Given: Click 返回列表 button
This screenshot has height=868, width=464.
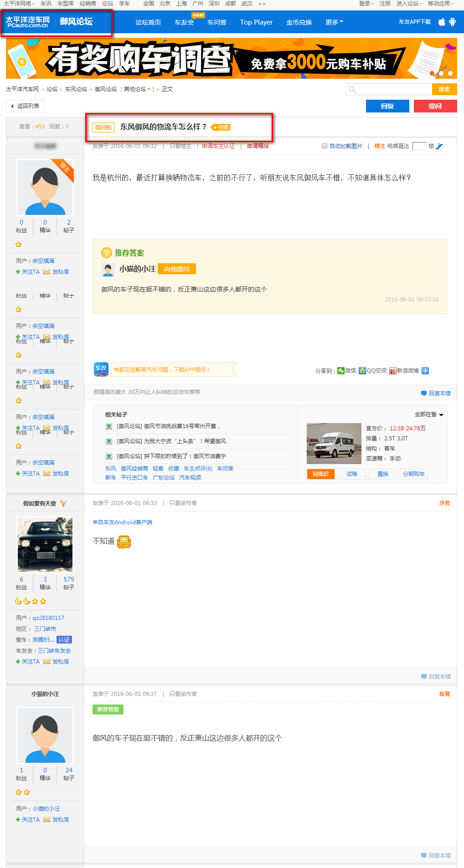Looking at the screenshot, I should [25, 106].
